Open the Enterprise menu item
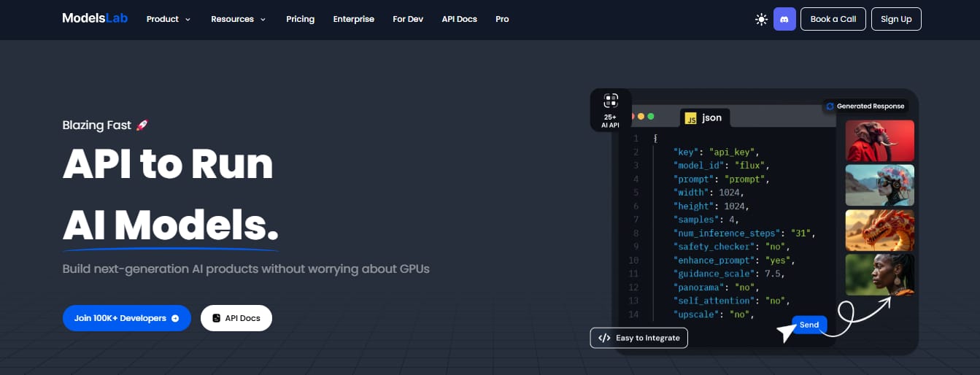This screenshot has width=980, height=375. tap(354, 19)
